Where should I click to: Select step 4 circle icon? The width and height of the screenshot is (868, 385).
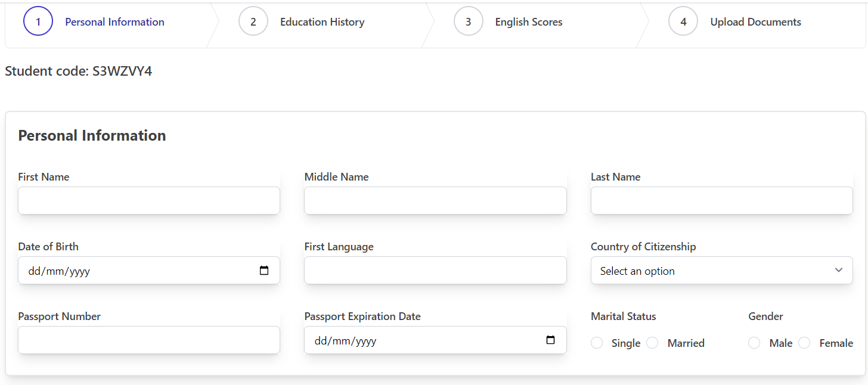(683, 21)
